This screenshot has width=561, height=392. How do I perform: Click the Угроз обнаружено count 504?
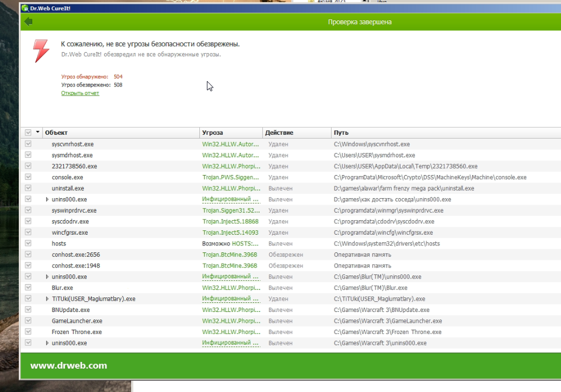coord(118,77)
